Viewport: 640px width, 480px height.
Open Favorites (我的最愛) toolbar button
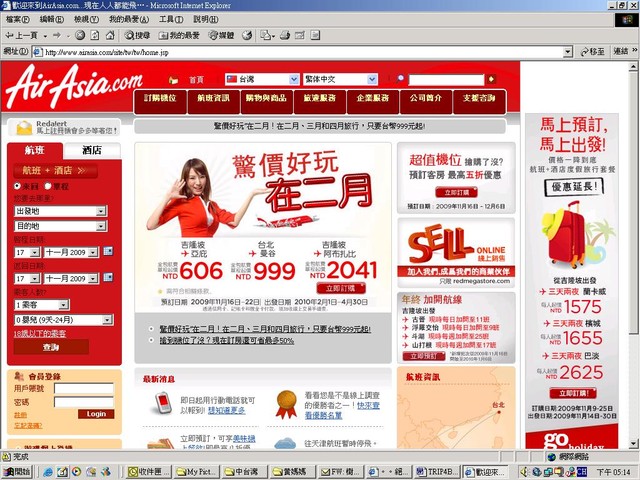coord(179,36)
